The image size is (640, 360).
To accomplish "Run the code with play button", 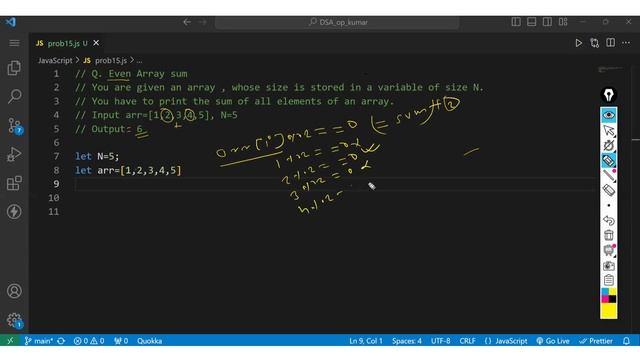I will [x=578, y=43].
